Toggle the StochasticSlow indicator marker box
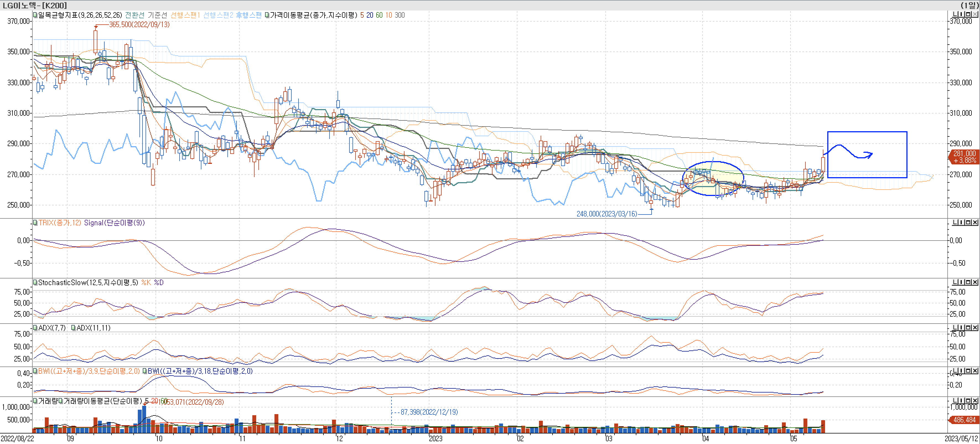 click(x=35, y=282)
